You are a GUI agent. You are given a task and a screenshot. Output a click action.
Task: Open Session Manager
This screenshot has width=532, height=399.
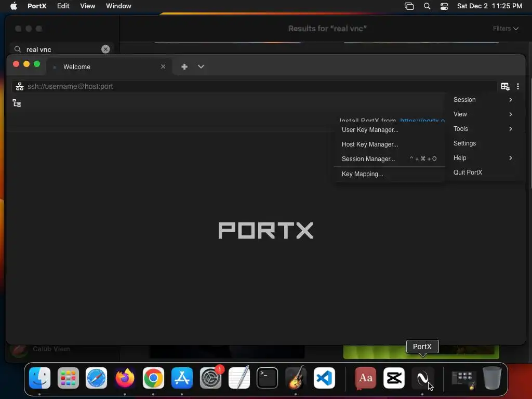389,159
